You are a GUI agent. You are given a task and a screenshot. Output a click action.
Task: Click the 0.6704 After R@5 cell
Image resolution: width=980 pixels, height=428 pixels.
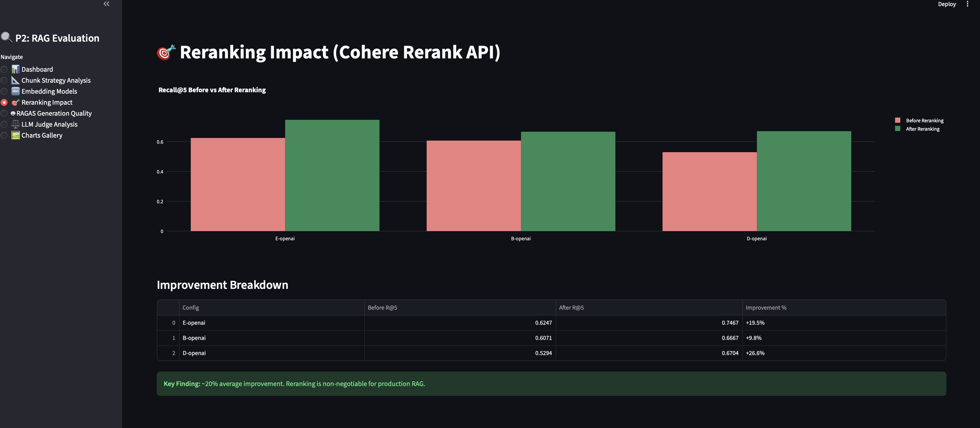click(x=649, y=353)
